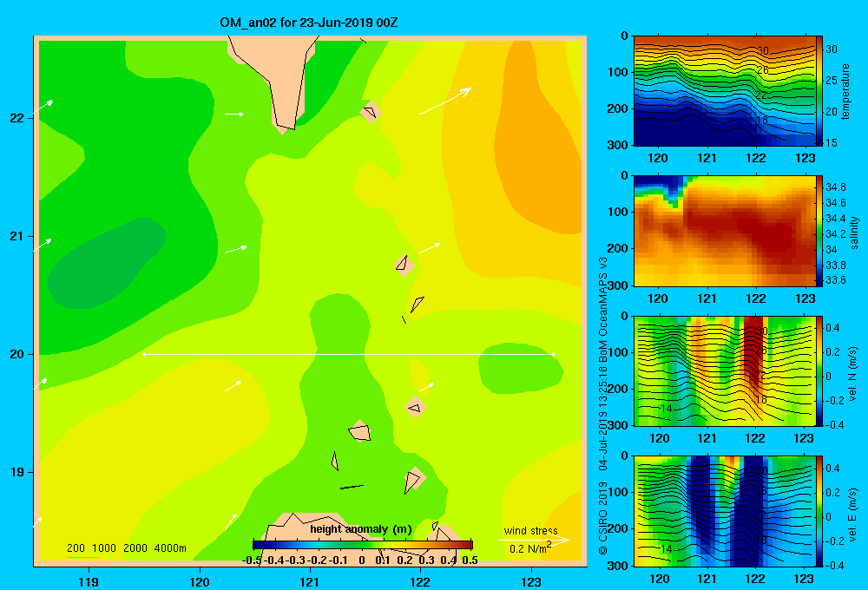Click the '0.2 N/m2' wind stress value
The width and height of the screenshot is (868, 590).
530,548
